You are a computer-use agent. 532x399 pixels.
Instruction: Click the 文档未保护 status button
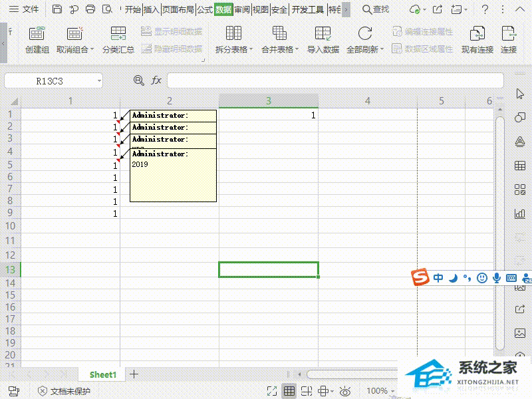(x=64, y=391)
